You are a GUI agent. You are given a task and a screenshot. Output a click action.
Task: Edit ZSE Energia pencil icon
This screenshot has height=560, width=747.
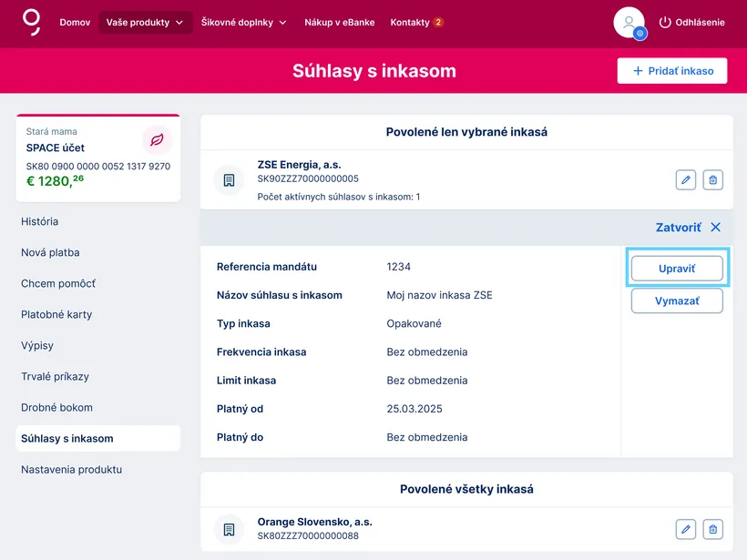pos(686,179)
